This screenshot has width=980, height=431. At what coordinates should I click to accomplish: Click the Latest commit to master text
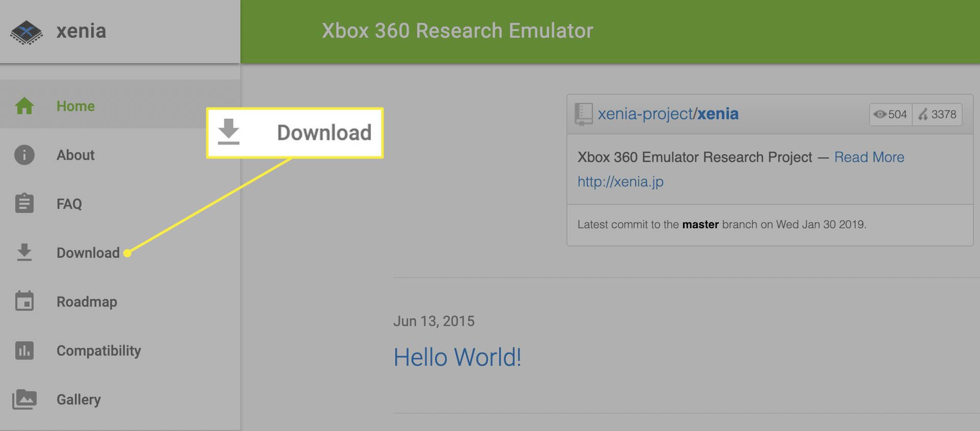[722, 224]
